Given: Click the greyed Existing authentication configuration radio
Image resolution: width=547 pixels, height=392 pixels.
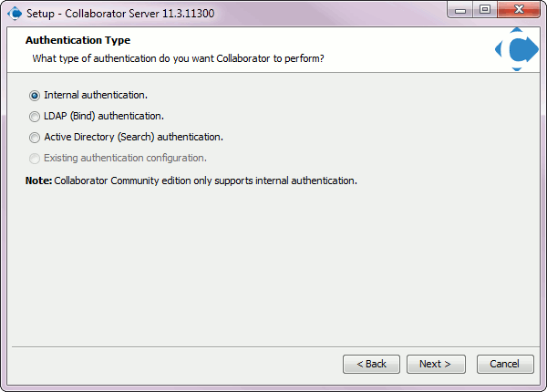Looking at the screenshot, I should (35, 159).
